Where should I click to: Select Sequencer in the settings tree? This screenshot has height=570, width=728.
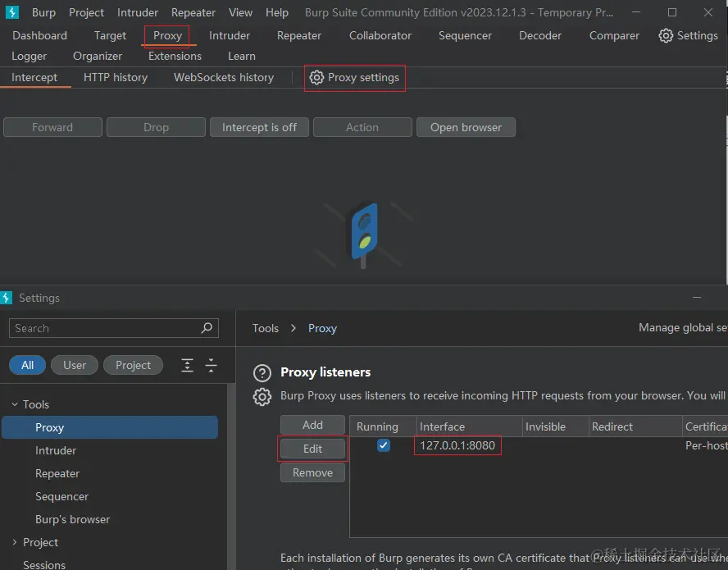point(61,497)
